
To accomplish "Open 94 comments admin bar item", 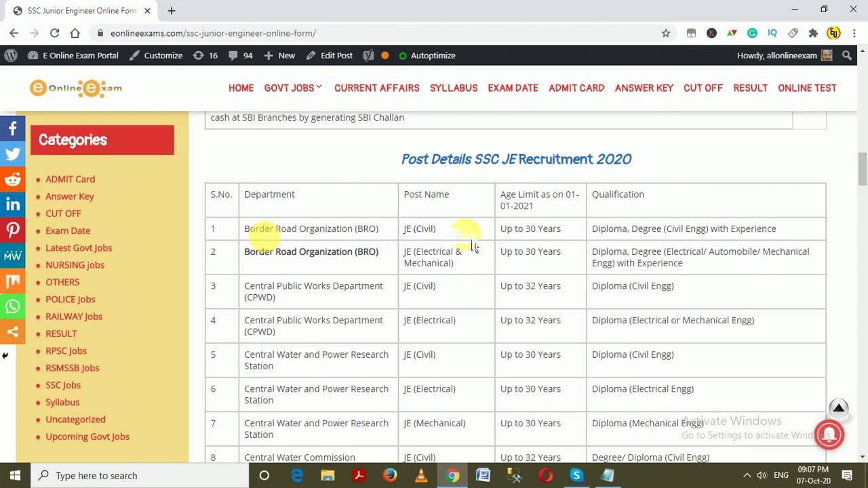I will 241,56.
